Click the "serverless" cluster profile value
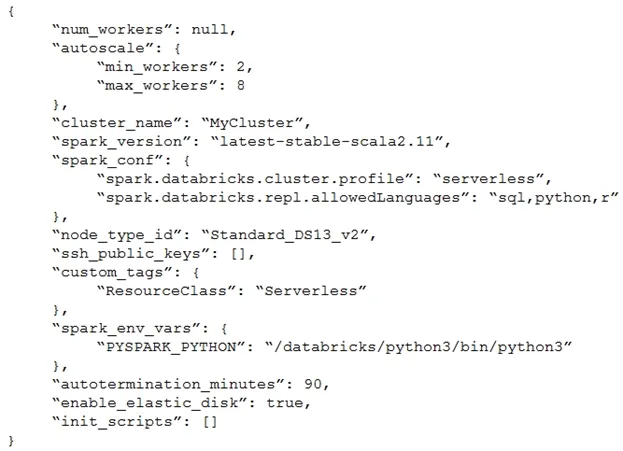Screen dimensions: 623x451 [x=488, y=179]
